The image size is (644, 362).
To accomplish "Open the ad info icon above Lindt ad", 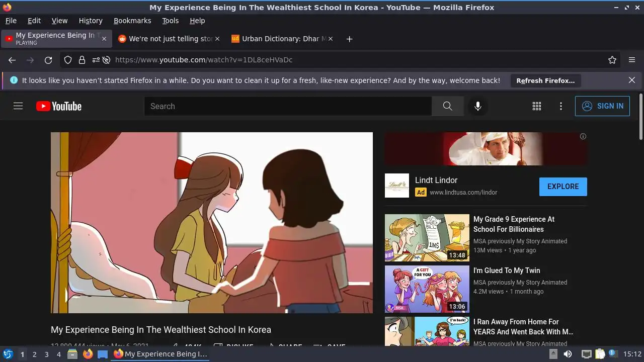I will pos(583,136).
